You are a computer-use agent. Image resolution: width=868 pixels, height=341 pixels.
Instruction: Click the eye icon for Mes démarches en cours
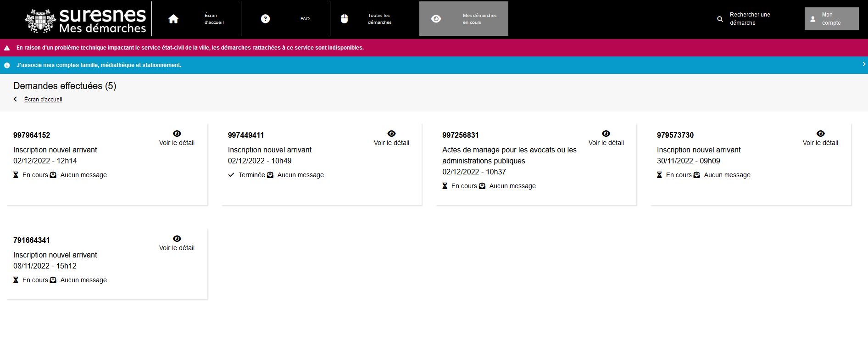436,19
